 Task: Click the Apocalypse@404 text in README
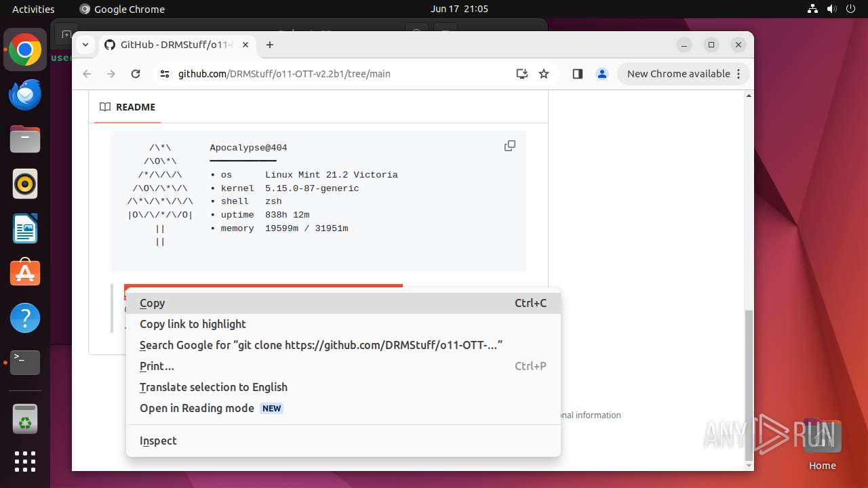248,148
